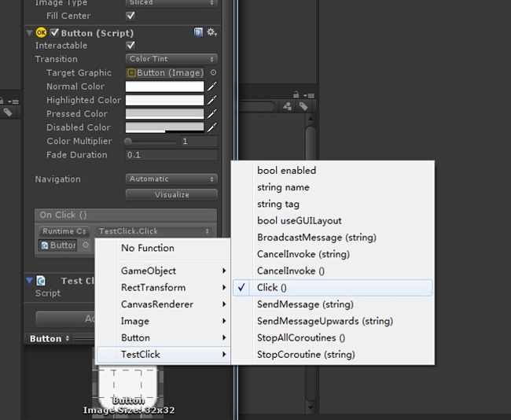Open panel options menu beside the lock
The height and width of the screenshot is (420, 511).
point(309,95)
